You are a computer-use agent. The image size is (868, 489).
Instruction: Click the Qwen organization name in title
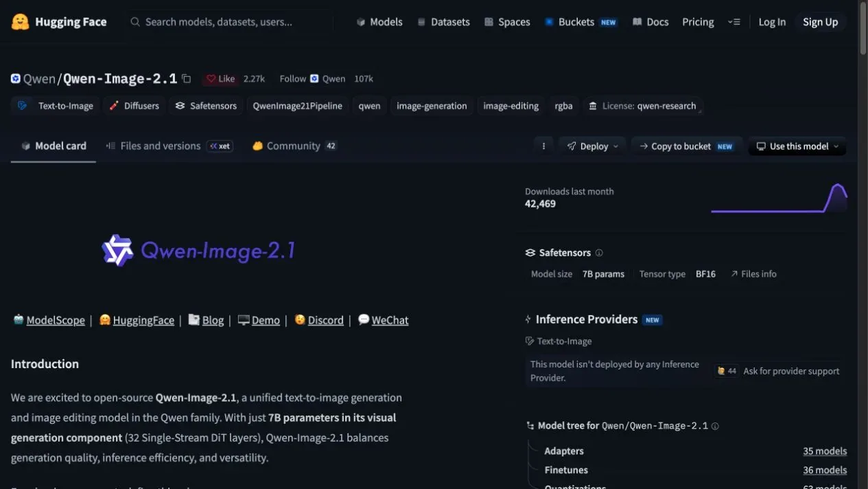39,79
